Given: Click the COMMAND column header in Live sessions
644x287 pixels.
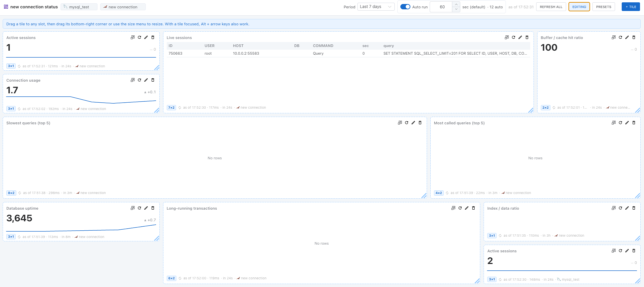Looking at the screenshot, I should click(323, 46).
